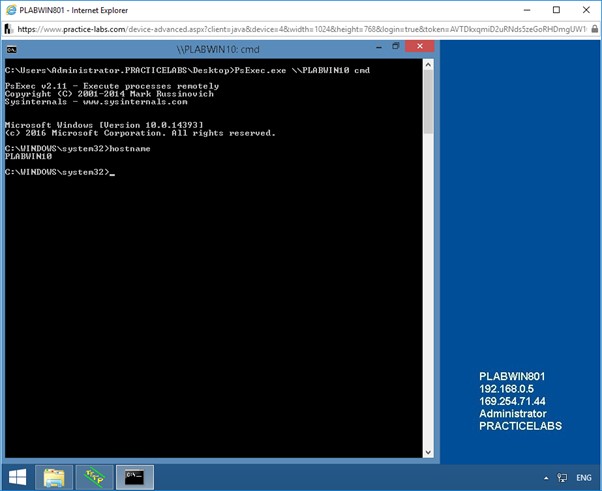Click the cmd scrollbar down arrow
The width and height of the screenshot is (602, 491).
[428, 452]
